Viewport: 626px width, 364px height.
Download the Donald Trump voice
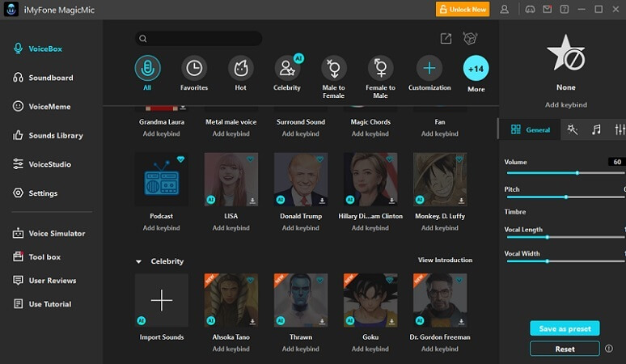(322, 201)
